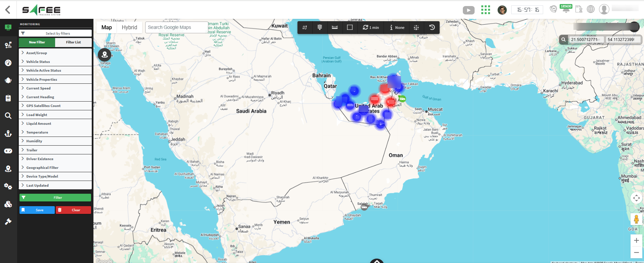
Task: Open the 1 min refresh interval dropdown
Action: (371, 28)
